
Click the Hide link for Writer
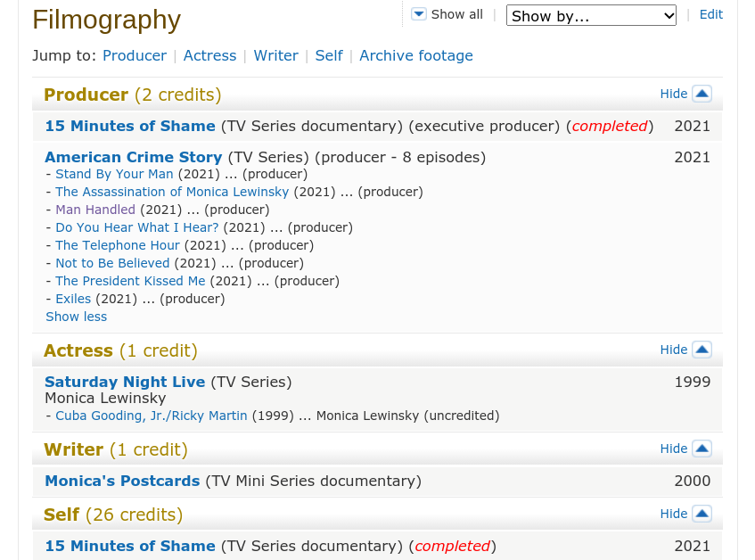673,449
